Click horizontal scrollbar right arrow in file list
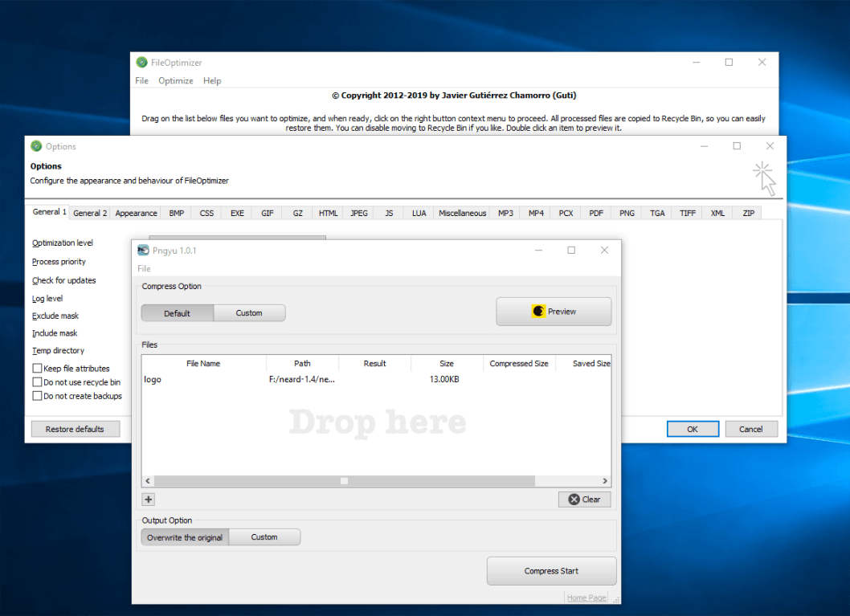The height and width of the screenshot is (616, 850). point(605,481)
